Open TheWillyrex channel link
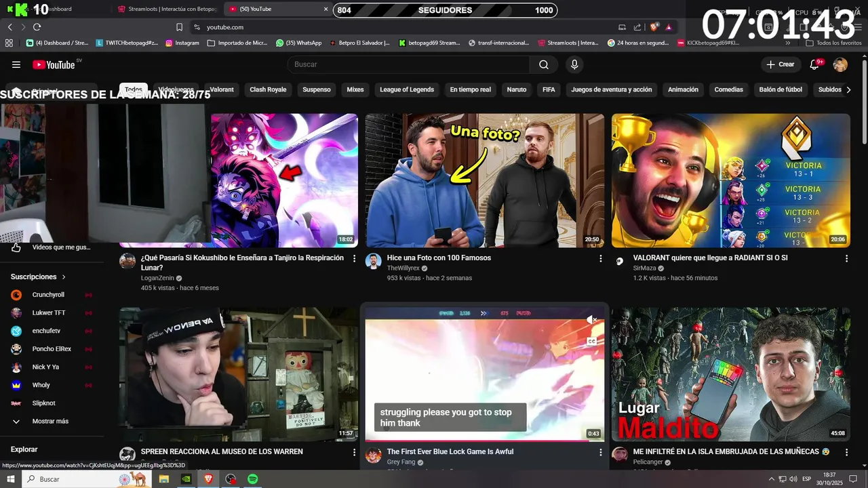The height and width of the screenshot is (488, 868). 403,268
